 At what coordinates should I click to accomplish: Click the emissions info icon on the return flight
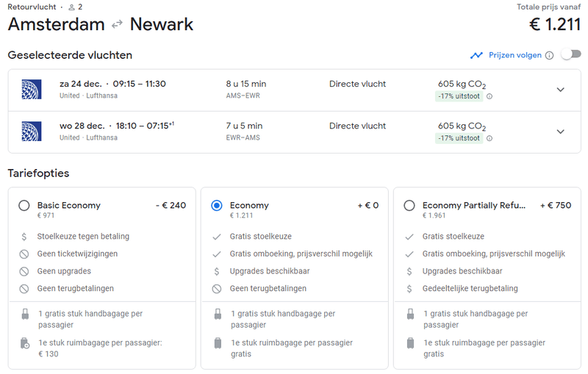tap(490, 138)
